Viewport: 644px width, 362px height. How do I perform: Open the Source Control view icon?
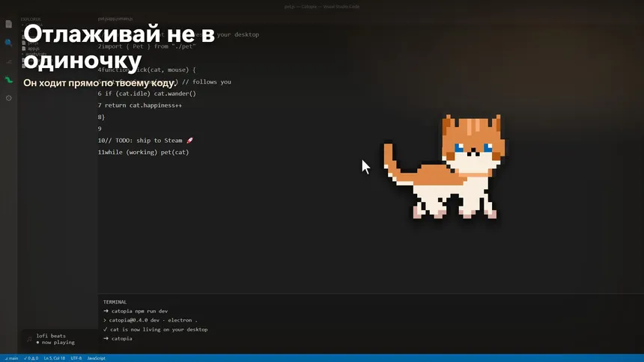click(x=9, y=61)
